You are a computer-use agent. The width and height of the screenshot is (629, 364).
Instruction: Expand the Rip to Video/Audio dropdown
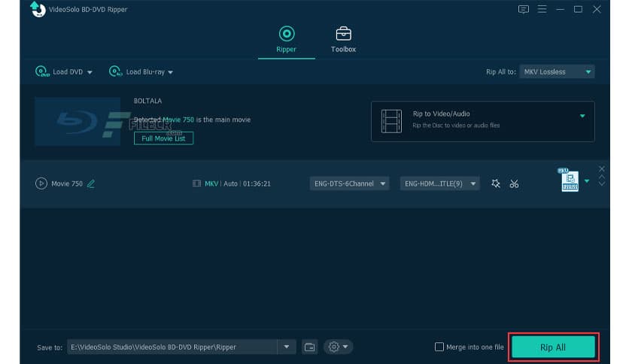[582, 116]
